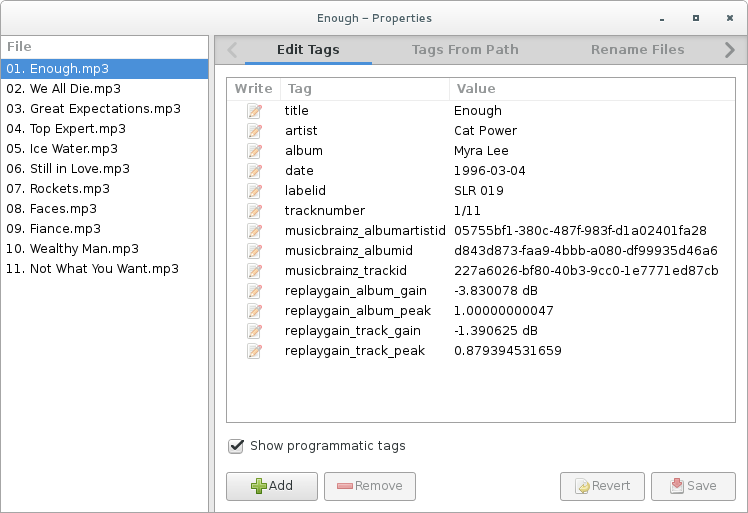Open the Rename Files tab
The image size is (748, 513).
click(x=637, y=49)
